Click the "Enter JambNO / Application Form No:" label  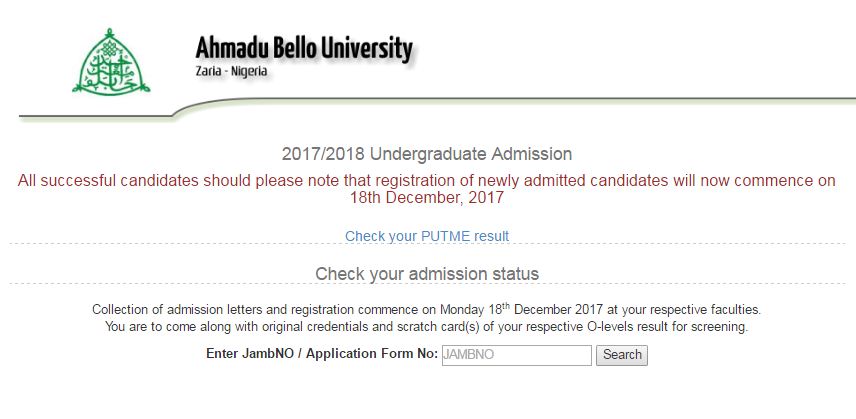tap(322, 354)
